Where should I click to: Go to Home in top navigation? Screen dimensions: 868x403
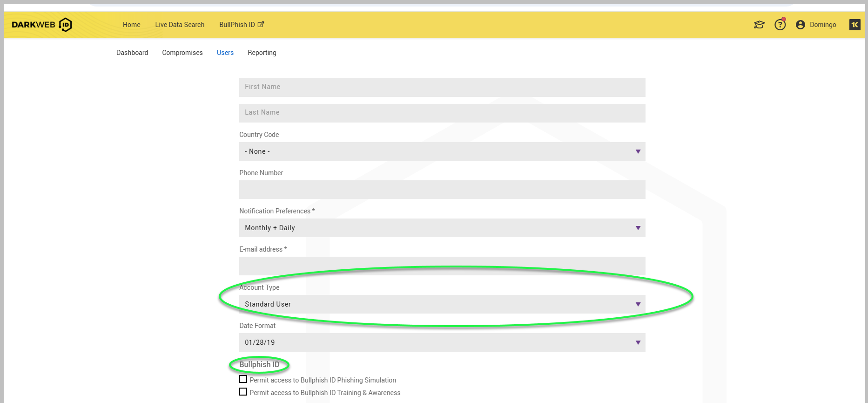tap(132, 25)
